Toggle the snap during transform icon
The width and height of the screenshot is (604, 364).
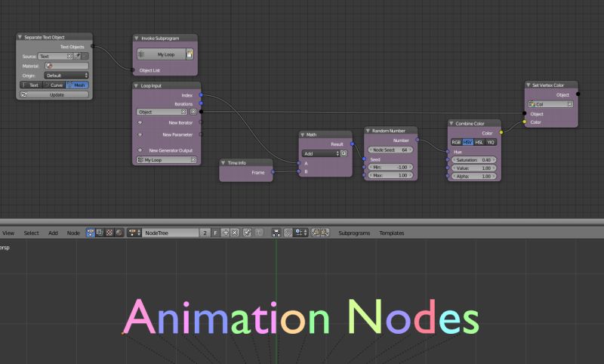pyautogui.click(x=288, y=233)
